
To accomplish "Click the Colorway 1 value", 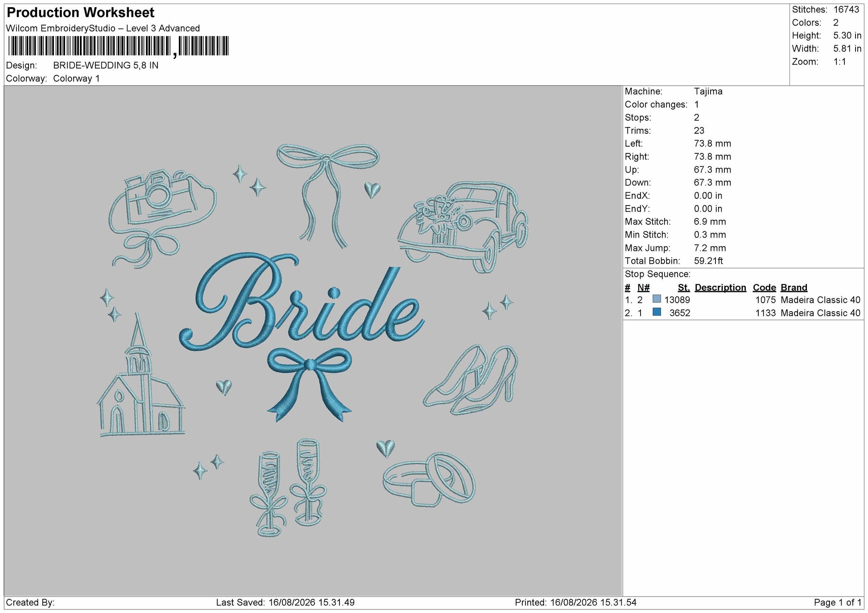I will point(76,78).
